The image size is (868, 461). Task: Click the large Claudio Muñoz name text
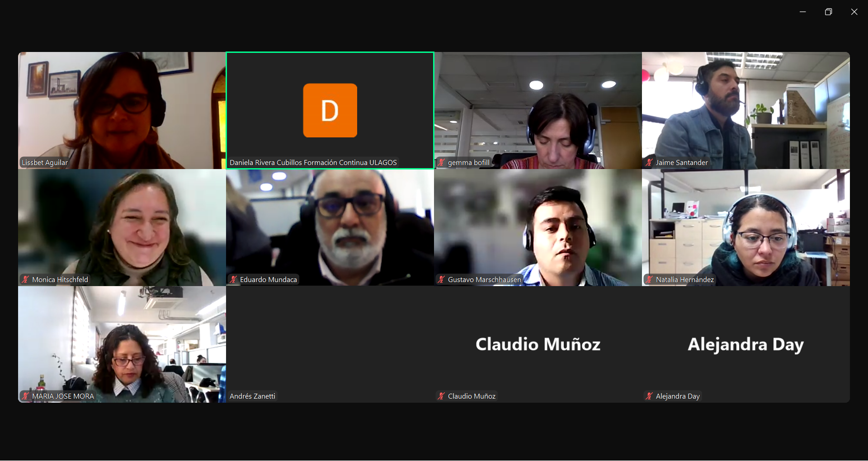pyautogui.click(x=538, y=344)
